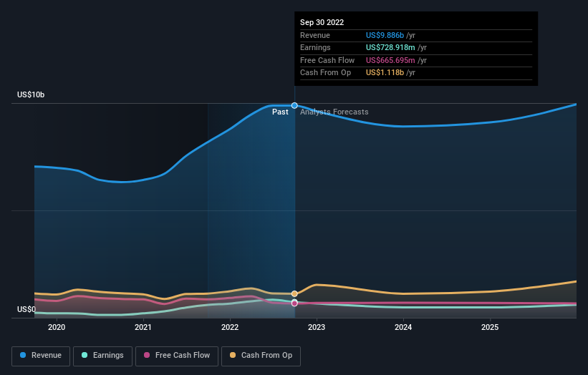Toggle the Cash From Op legend button

[x=261, y=356]
